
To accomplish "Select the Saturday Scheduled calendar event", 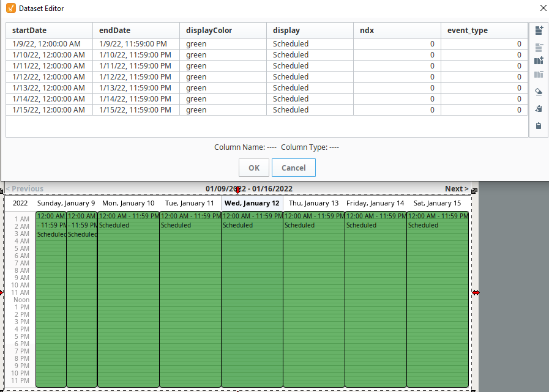I will pyautogui.click(x=438, y=299).
